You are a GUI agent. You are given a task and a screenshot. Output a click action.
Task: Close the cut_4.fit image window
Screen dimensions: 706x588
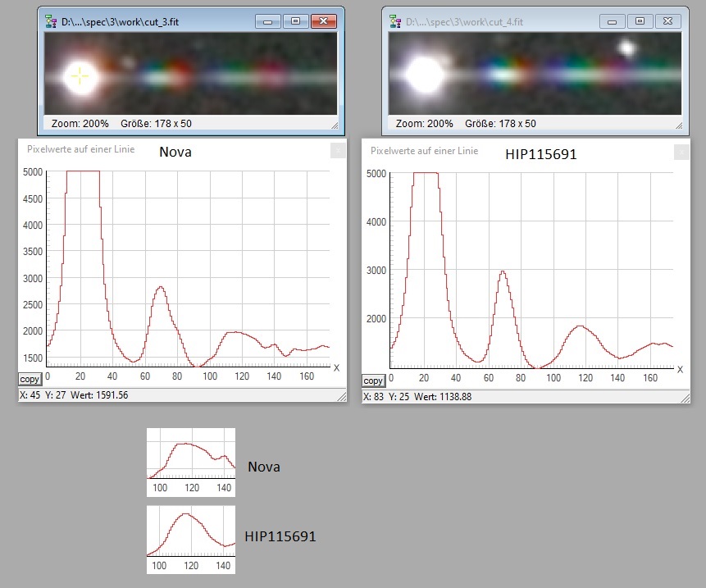coord(668,21)
